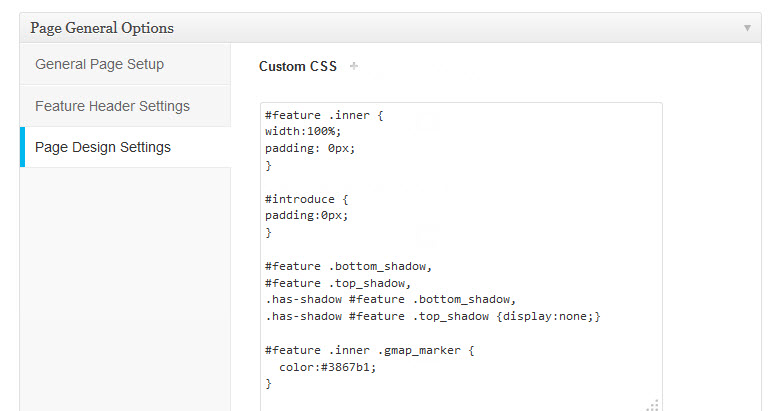Click the closing brace after the color line
Screen dimensions: 777x411
point(269,384)
